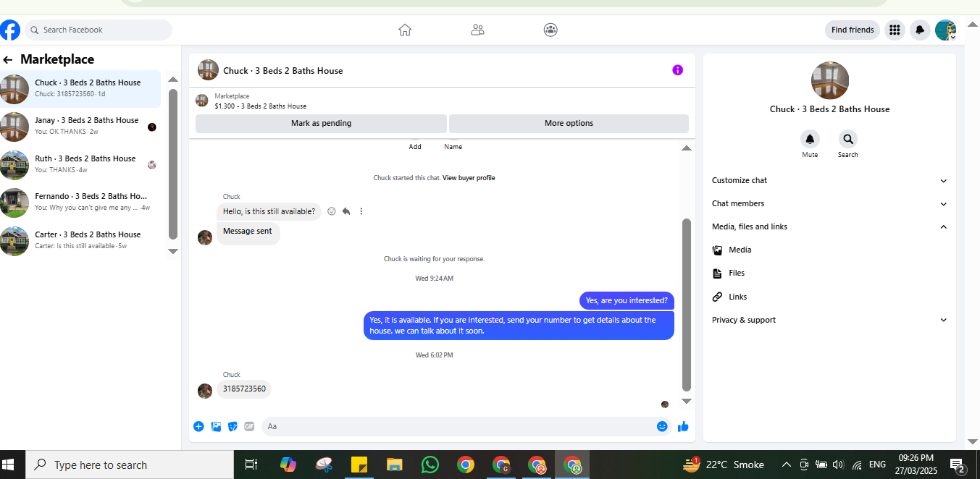Send a thumbs-up like

[x=683, y=426]
